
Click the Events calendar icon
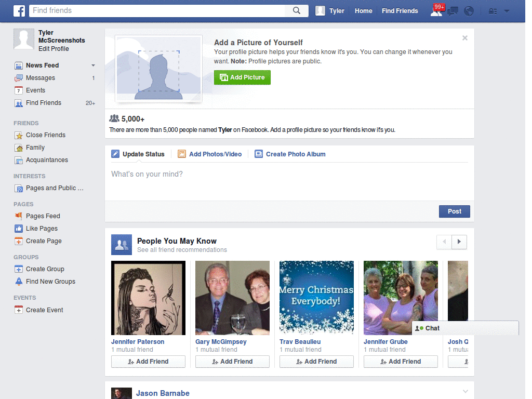[x=19, y=90]
